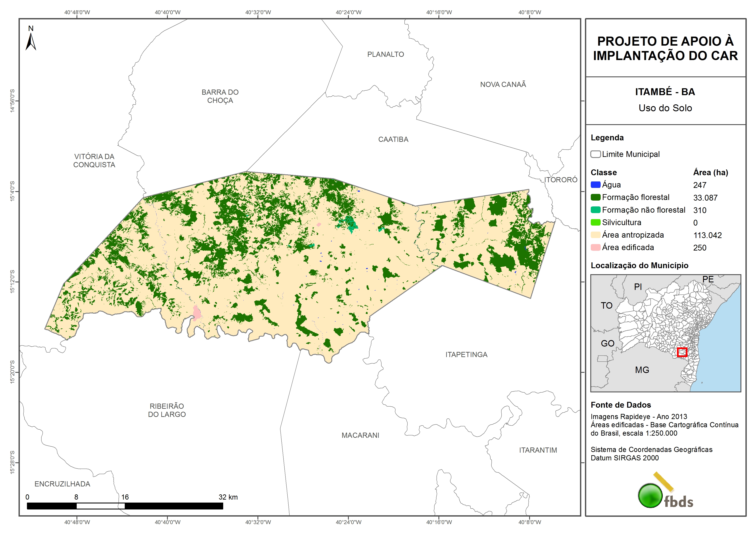The image size is (756, 534).
Task: Click the blue Água legend swatch
Action: 595,185
